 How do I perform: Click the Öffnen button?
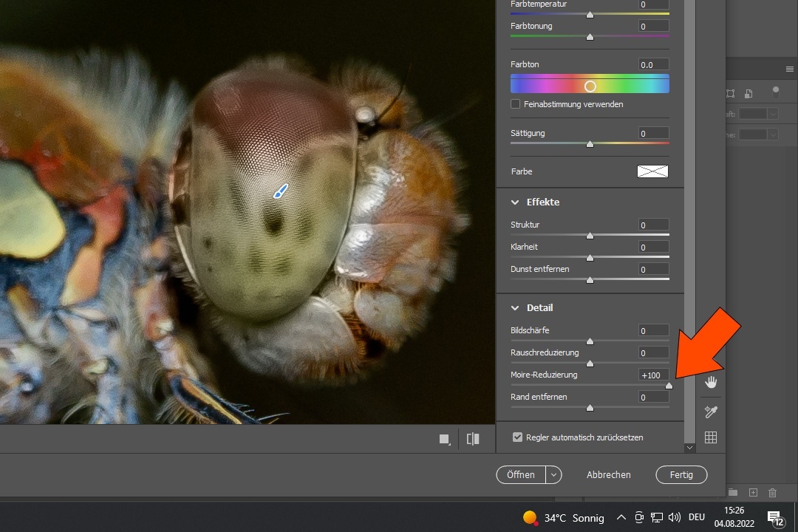(x=521, y=475)
